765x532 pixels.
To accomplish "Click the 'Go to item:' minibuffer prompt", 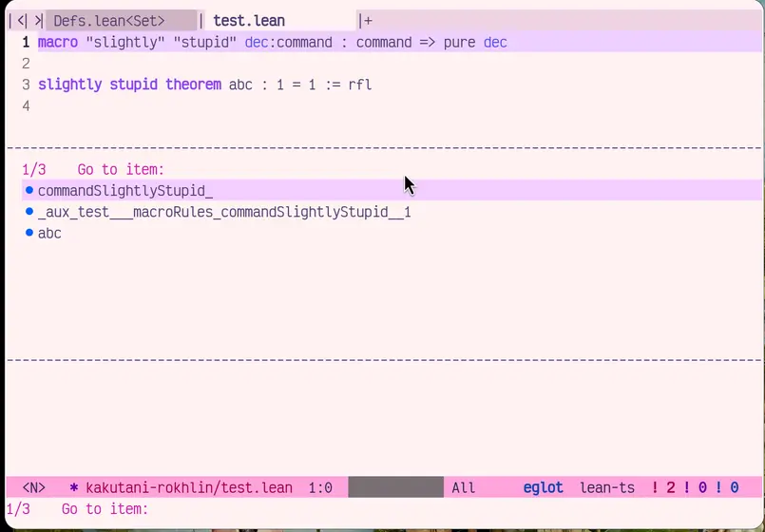I will pos(105,509).
